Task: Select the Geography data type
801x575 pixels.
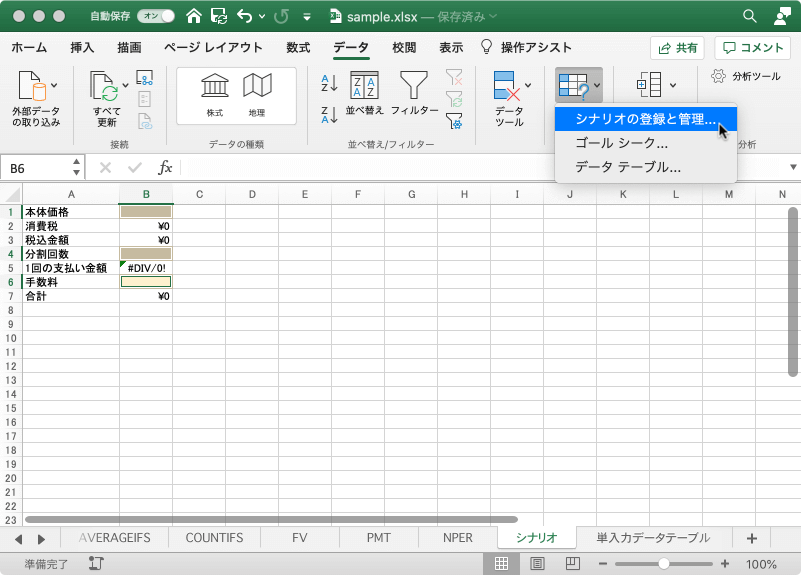Action: tap(257, 95)
